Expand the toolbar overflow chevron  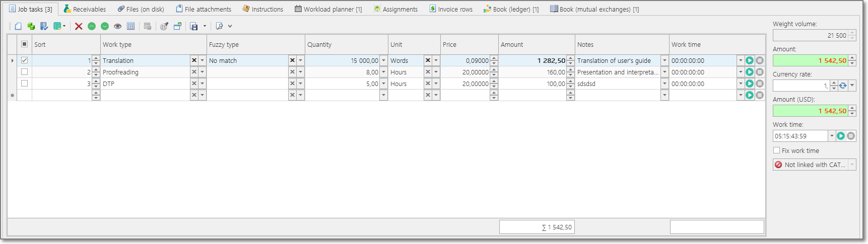point(230,26)
